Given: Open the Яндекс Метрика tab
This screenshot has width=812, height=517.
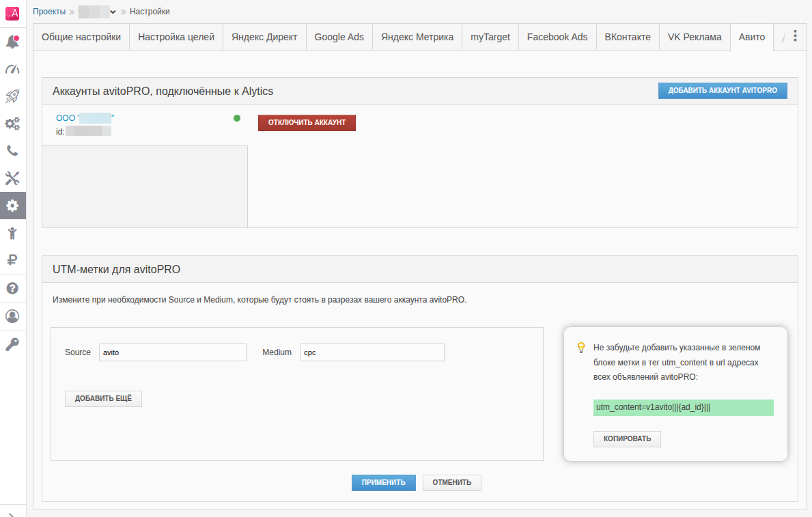Looking at the screenshot, I should tap(417, 37).
